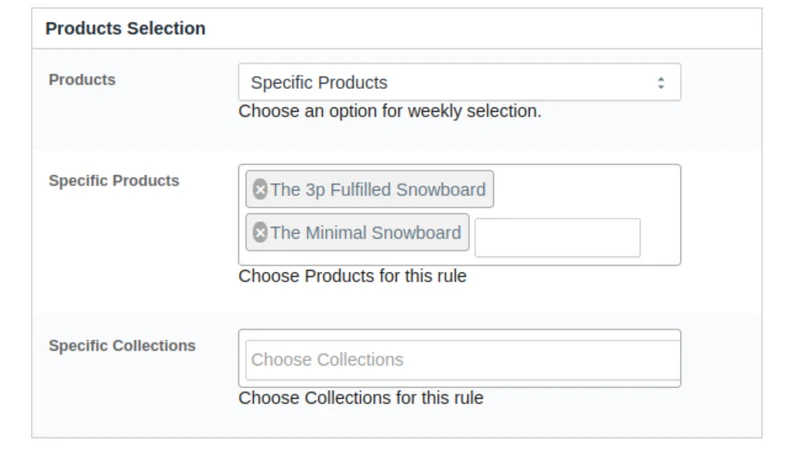Click the 'Specific Products' selected option text
Image resolution: width=800 pixels, height=450 pixels.
pyautogui.click(x=319, y=83)
